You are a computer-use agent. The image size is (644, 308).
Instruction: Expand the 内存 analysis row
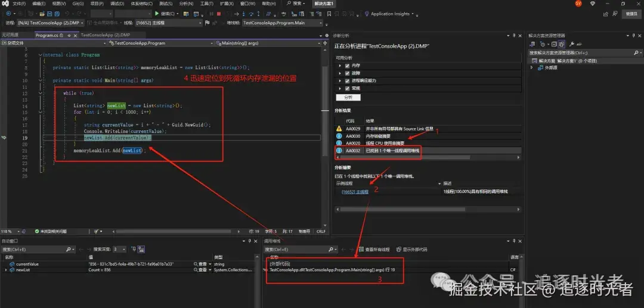340,66
